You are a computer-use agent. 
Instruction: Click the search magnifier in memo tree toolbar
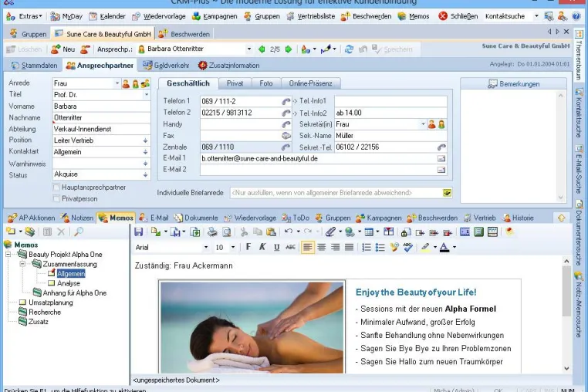coord(79,231)
